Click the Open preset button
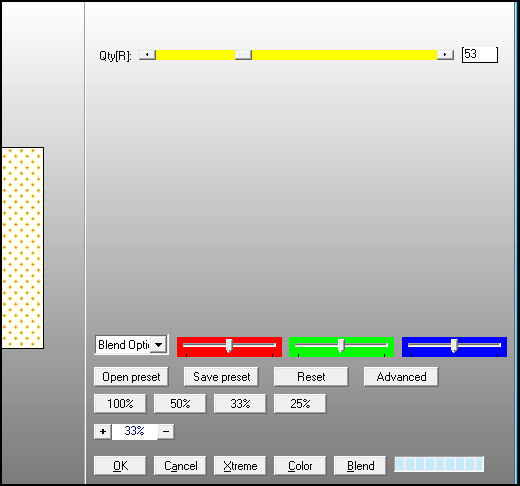The image size is (520, 486). click(131, 377)
